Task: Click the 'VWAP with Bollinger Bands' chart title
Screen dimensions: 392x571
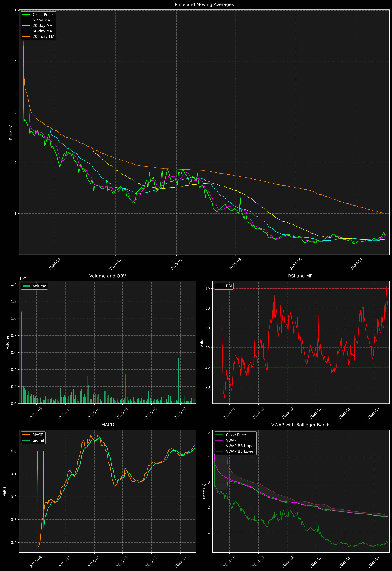Action: [301, 425]
